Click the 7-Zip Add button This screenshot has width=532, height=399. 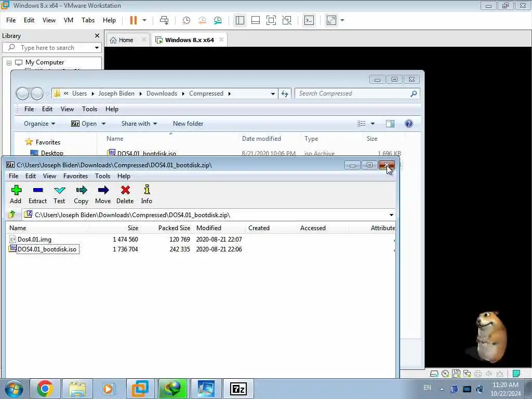(16, 194)
